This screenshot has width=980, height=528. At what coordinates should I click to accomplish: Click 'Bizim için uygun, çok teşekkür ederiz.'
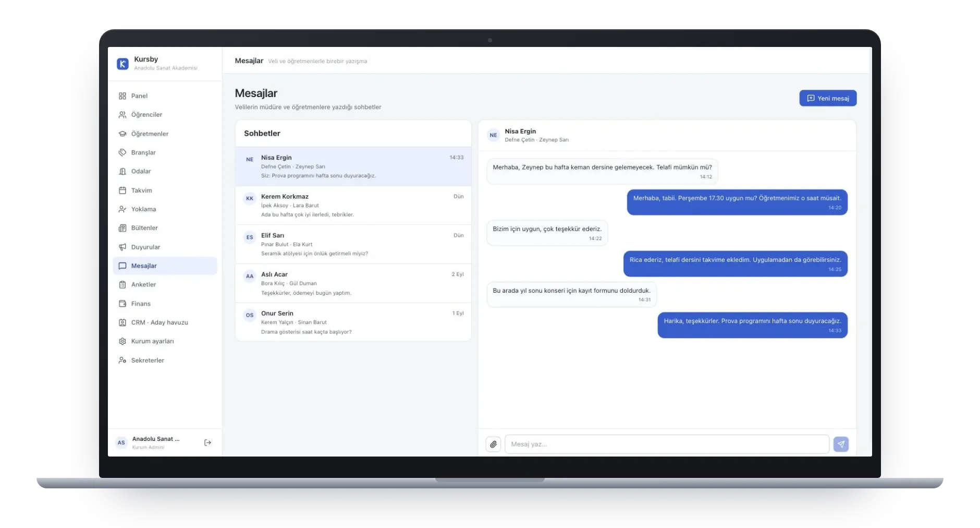click(547, 233)
